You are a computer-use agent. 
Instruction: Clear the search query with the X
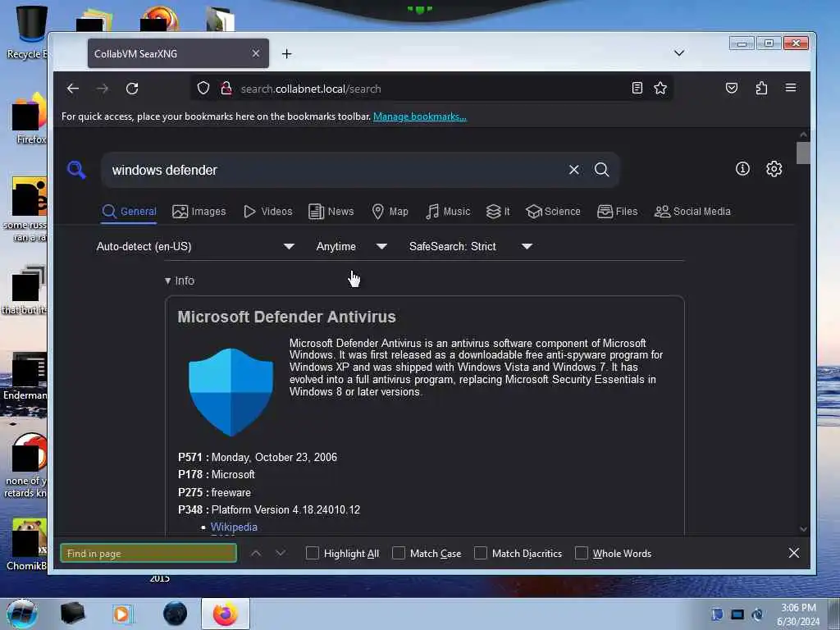[573, 170]
